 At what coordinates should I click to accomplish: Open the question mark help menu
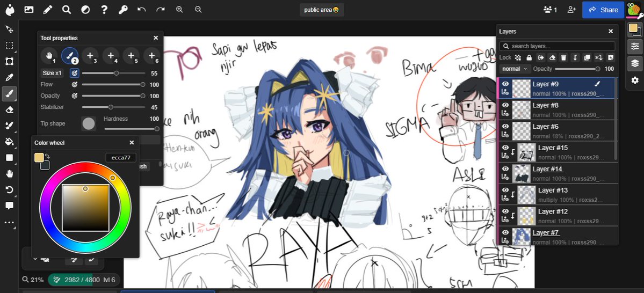104,10
